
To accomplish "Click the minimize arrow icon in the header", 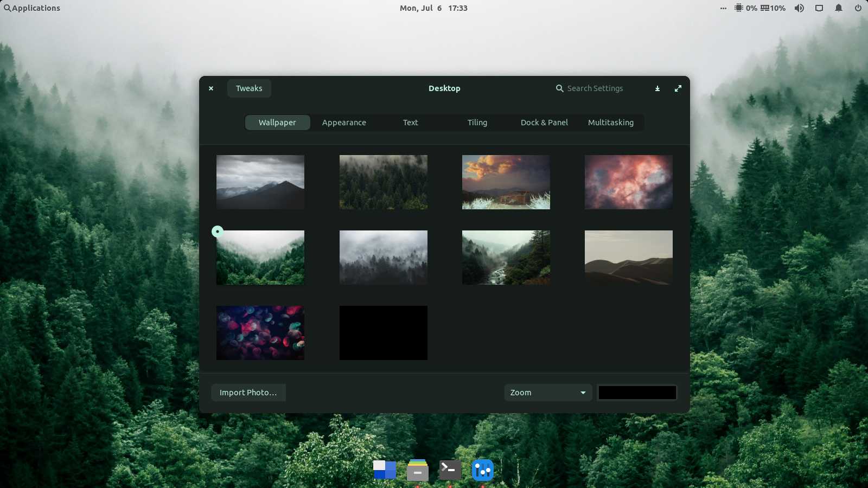I will [x=657, y=88].
